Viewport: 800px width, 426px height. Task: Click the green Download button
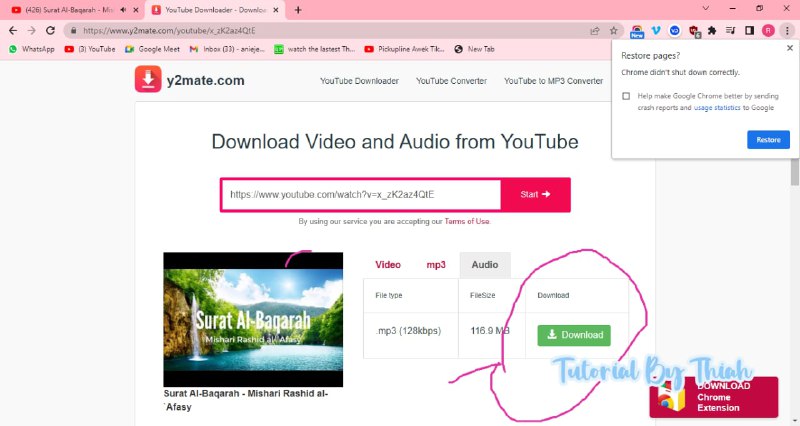pyautogui.click(x=574, y=335)
